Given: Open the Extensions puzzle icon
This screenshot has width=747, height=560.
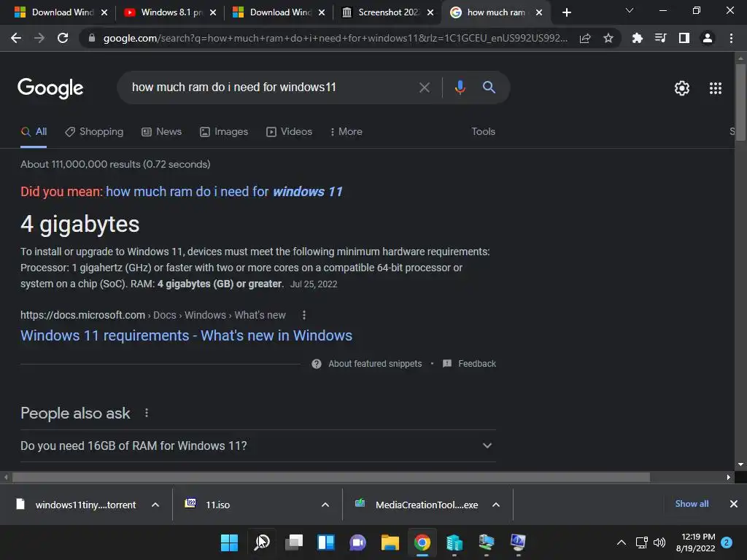Looking at the screenshot, I should point(637,38).
